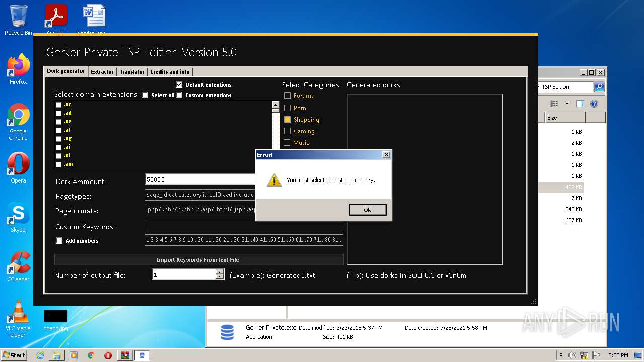Open the hpend.jpg file on desktop
The height and width of the screenshot is (362, 644).
(x=55, y=320)
